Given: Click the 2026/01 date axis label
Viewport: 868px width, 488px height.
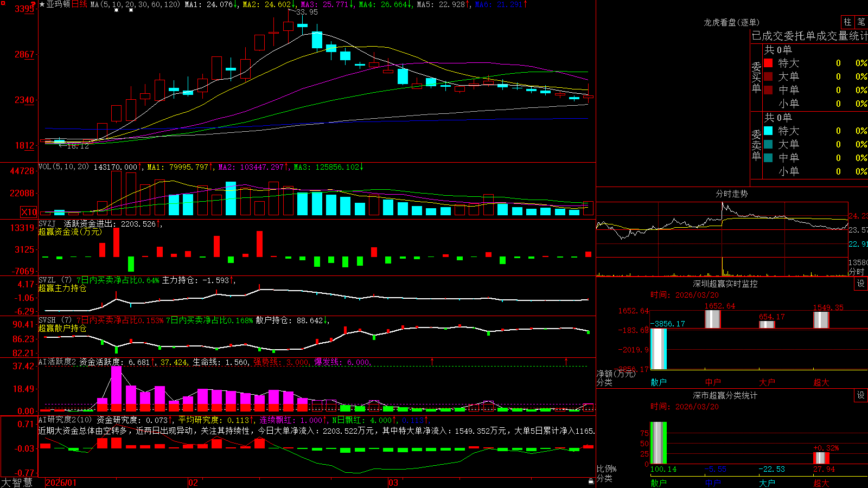Looking at the screenshot, I should pos(61,483).
